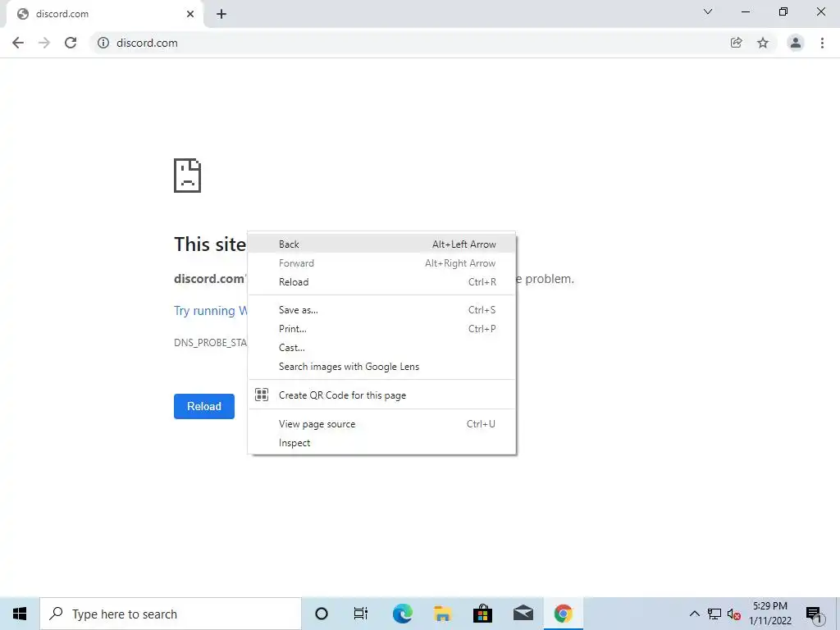Click the blue Reload button

coord(204,406)
